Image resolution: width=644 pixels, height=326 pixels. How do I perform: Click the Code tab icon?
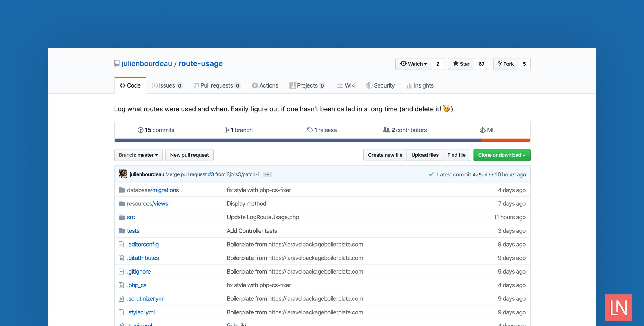point(123,85)
